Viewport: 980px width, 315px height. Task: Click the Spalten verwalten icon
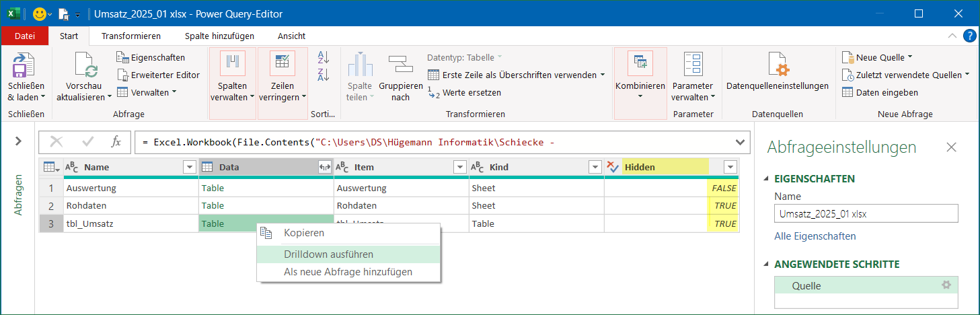click(233, 64)
